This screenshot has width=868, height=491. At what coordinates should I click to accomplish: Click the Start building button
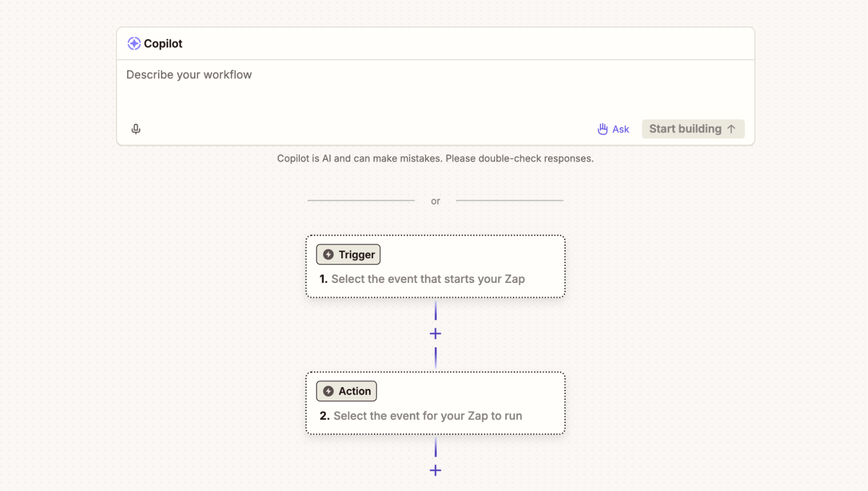[693, 129]
